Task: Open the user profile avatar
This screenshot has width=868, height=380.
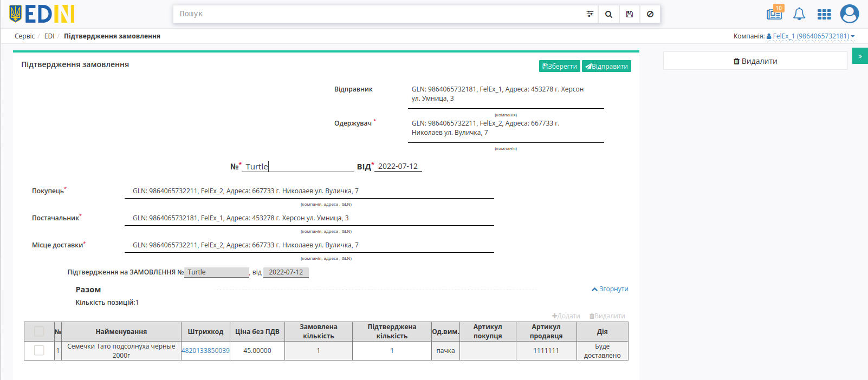Action: pyautogui.click(x=849, y=14)
